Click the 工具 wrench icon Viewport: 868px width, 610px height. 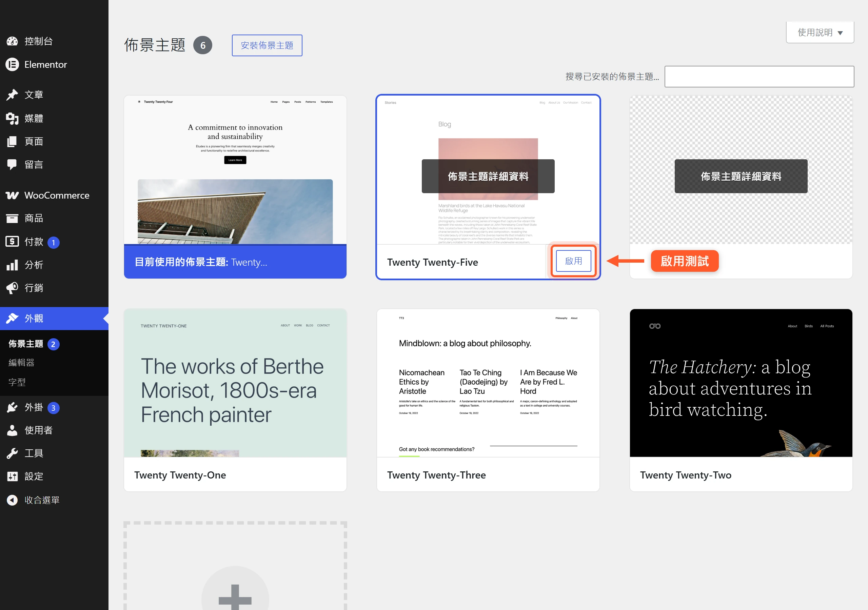pyautogui.click(x=12, y=453)
